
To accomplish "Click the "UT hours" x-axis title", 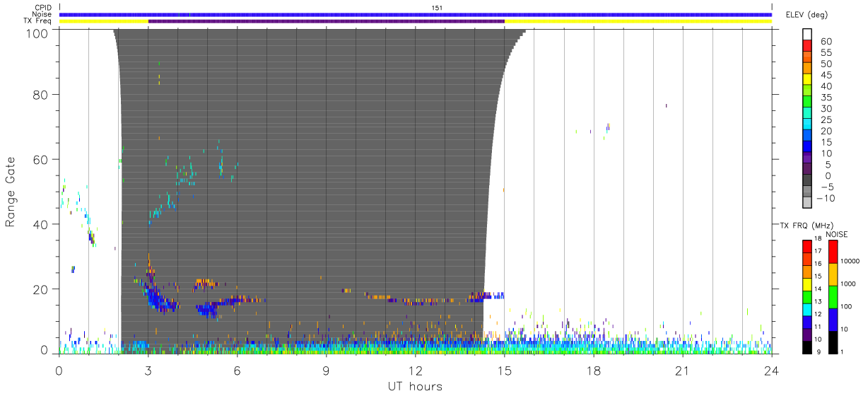I will point(414,387).
